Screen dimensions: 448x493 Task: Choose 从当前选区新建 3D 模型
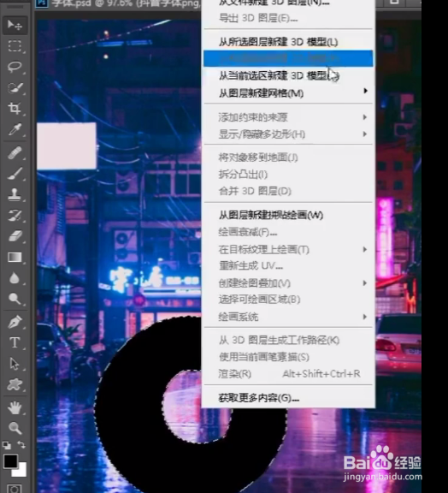[288, 75]
